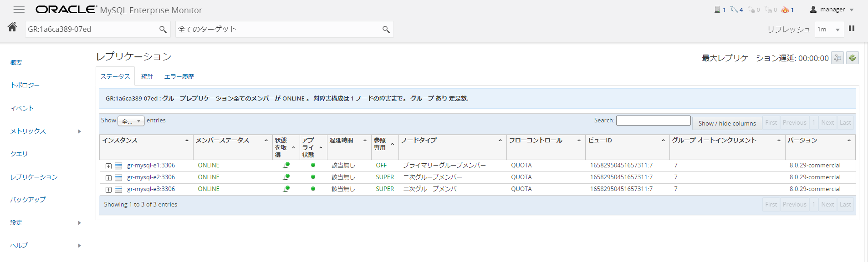Switch to the 統計 tab
868x262 pixels.
pos(147,76)
